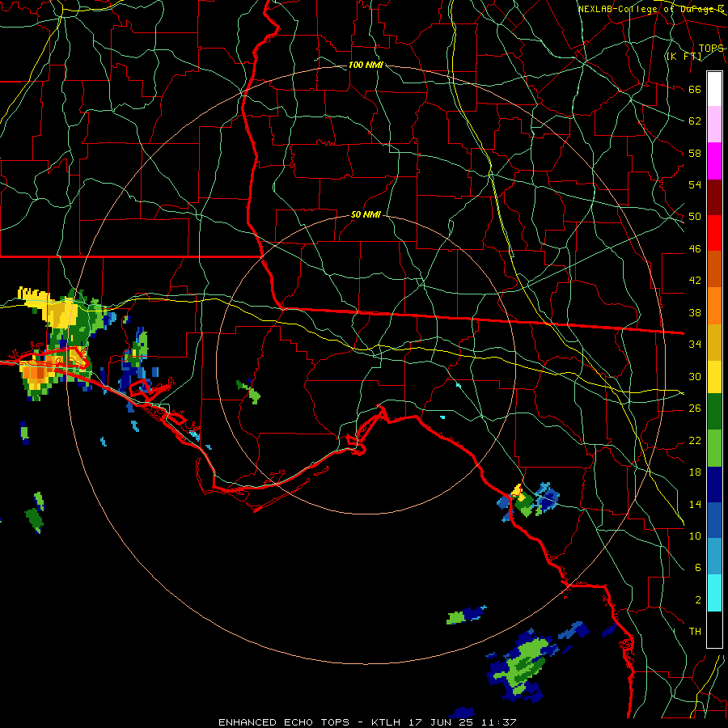Click the white swatch atop the tops legend

pyautogui.click(x=714, y=89)
